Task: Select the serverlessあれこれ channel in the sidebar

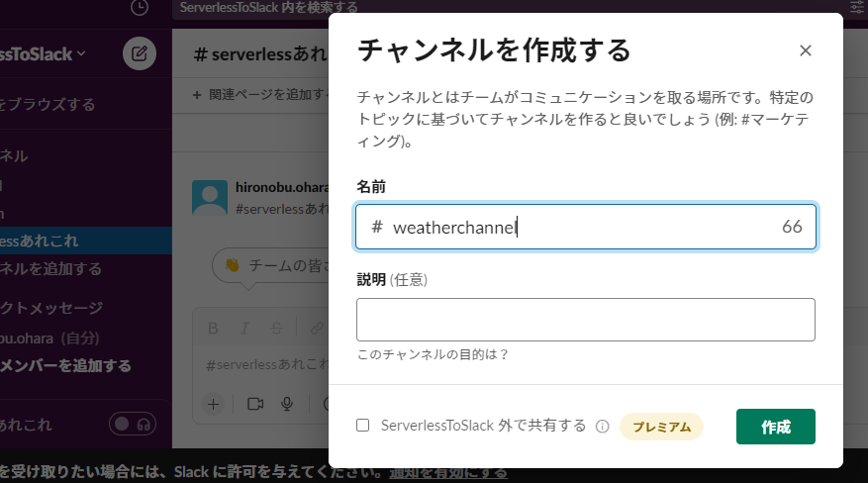Action: click(x=86, y=241)
